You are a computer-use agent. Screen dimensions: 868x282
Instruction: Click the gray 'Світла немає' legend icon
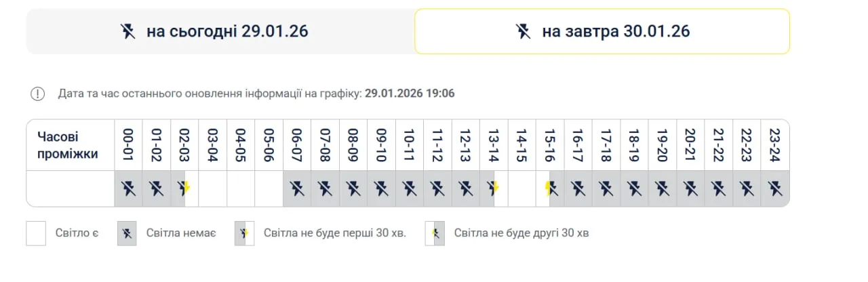point(127,233)
